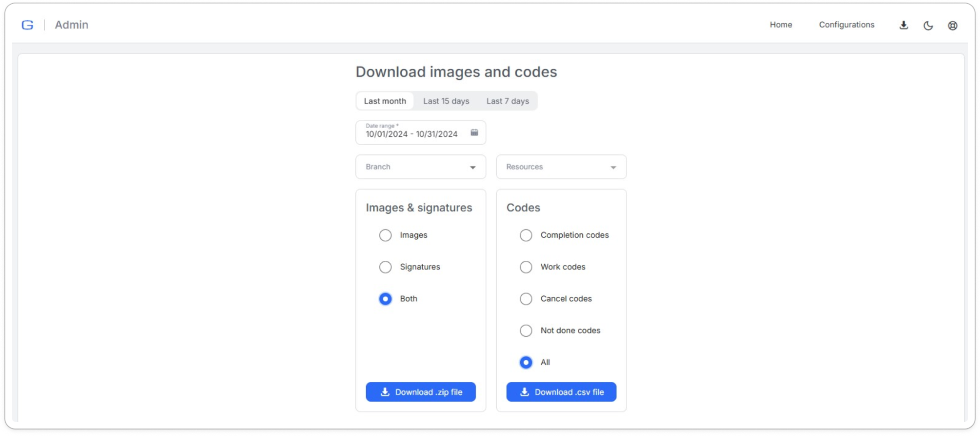This screenshot has height=436, width=980.
Task: Select Completion codes radio button
Action: (x=526, y=235)
